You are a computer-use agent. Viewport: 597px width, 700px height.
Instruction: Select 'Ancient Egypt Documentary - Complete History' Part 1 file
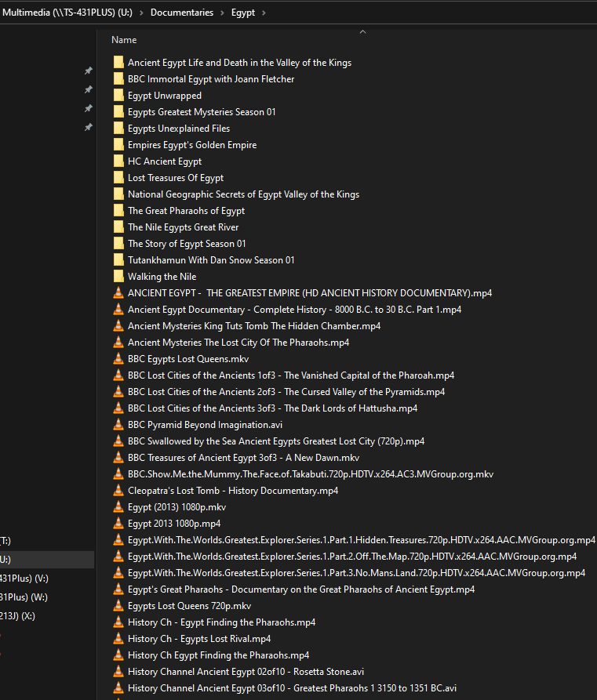click(294, 310)
